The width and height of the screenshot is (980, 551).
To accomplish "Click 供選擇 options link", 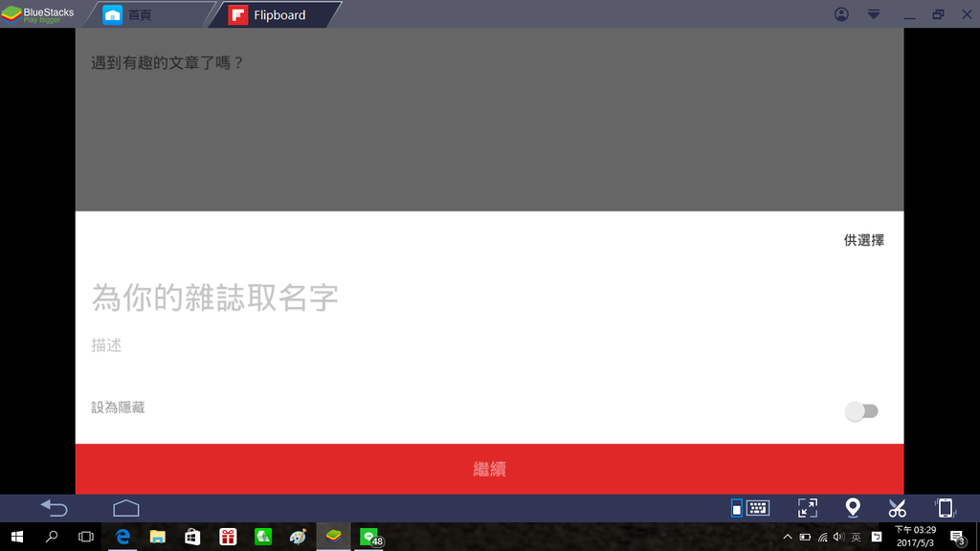I will [x=864, y=240].
